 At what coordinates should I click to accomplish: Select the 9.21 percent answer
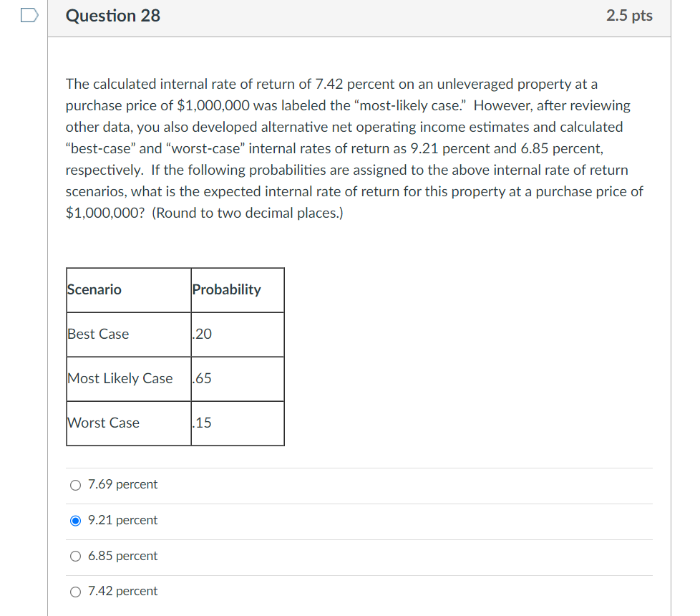(x=75, y=521)
